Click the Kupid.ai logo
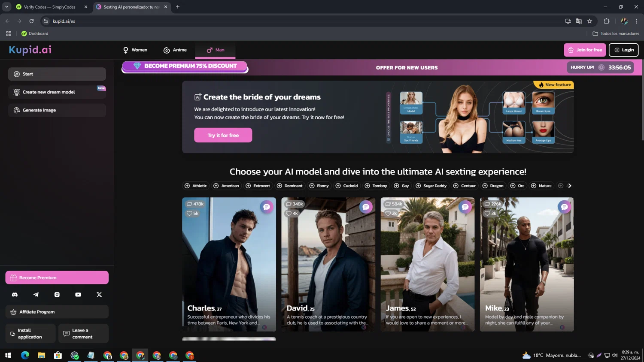The image size is (644, 362). pyautogui.click(x=30, y=50)
